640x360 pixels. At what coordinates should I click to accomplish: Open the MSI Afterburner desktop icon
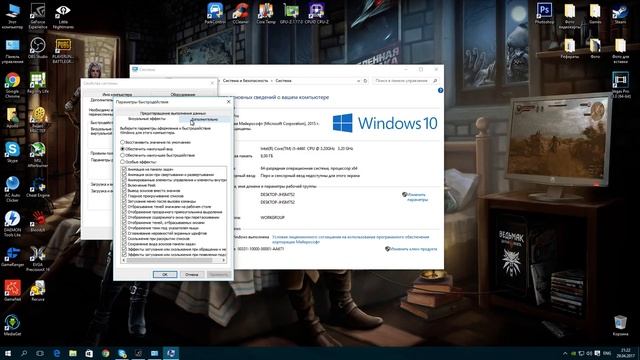click(x=38, y=155)
